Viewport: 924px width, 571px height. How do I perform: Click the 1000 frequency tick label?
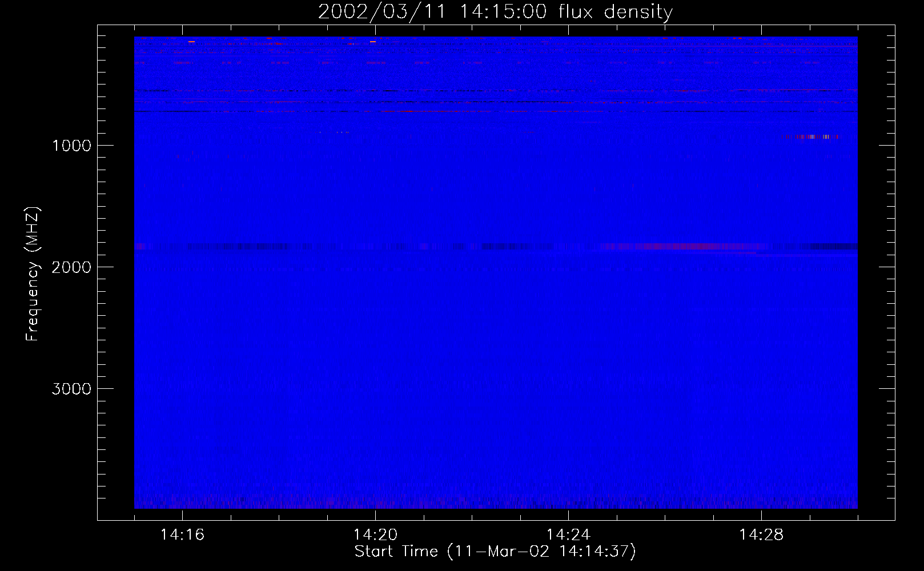(x=71, y=146)
